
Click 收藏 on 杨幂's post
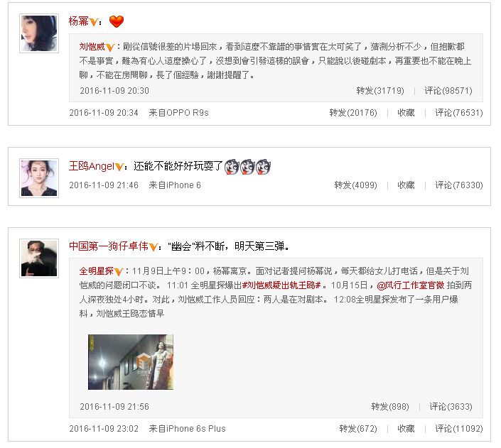pos(406,113)
